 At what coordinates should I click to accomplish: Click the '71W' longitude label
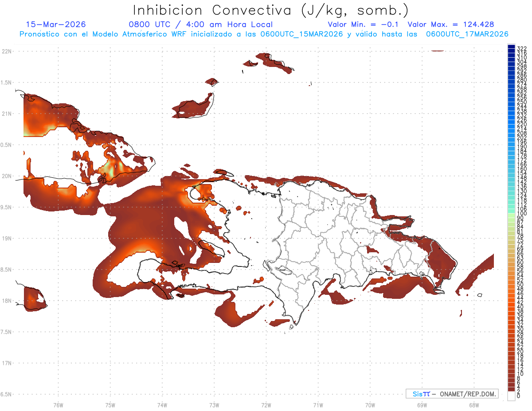[x=318, y=404]
